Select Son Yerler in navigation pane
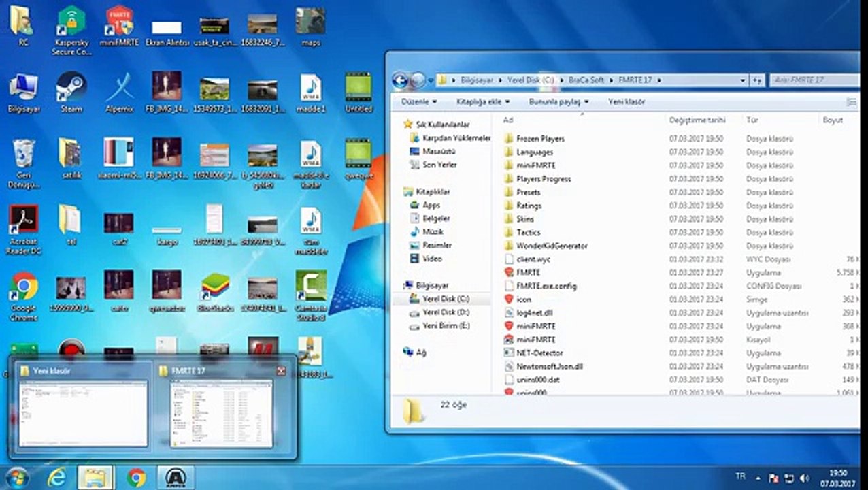Screen dimensions: 868x490 (x=434, y=165)
